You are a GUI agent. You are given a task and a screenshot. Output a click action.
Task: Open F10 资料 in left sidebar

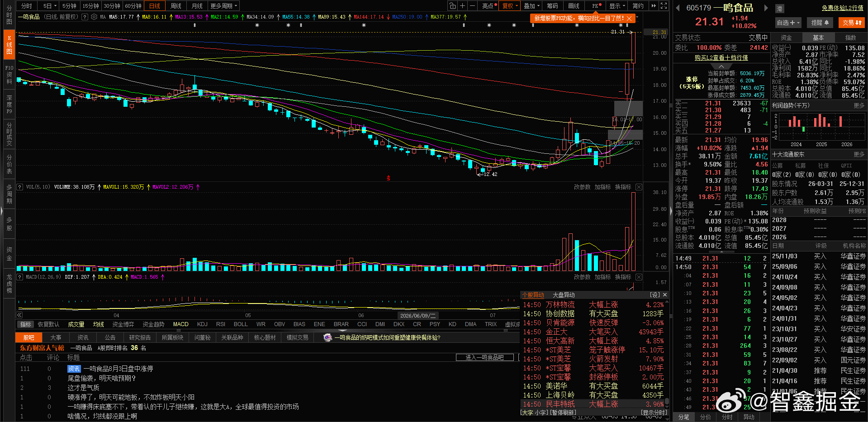tap(9, 75)
